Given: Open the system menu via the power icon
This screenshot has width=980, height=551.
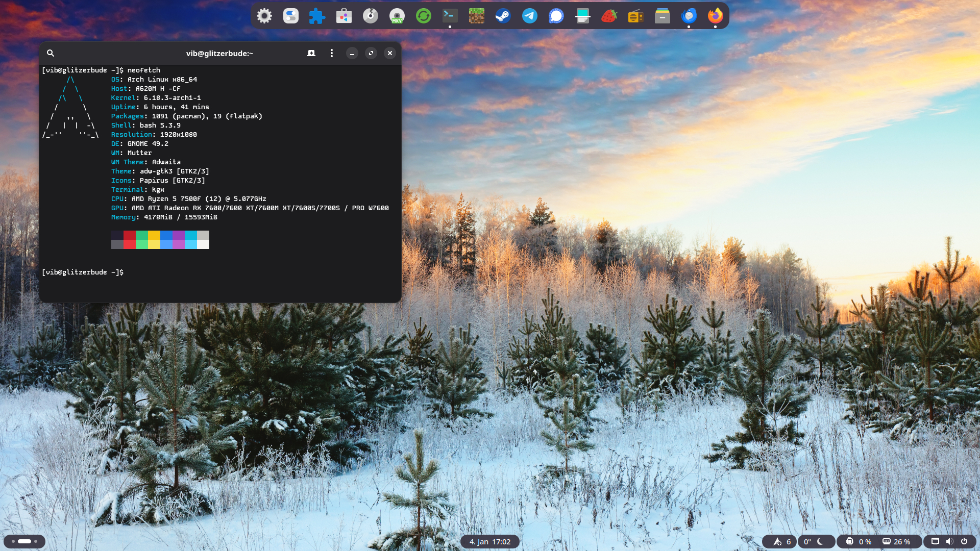Looking at the screenshot, I should point(964,541).
